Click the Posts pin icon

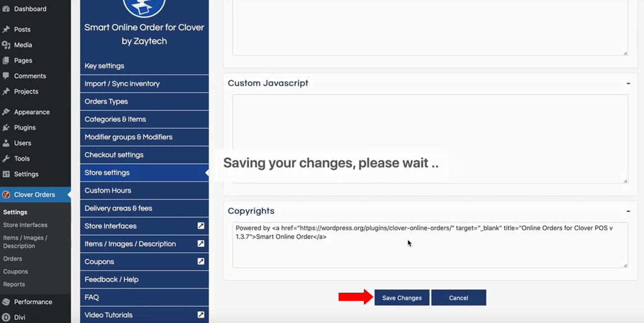[6, 29]
